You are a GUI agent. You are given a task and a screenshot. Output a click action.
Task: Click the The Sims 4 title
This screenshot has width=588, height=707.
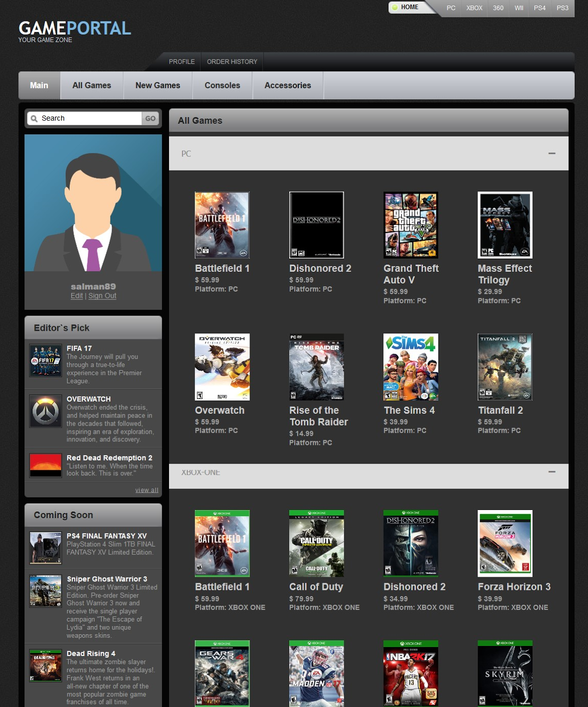409,410
